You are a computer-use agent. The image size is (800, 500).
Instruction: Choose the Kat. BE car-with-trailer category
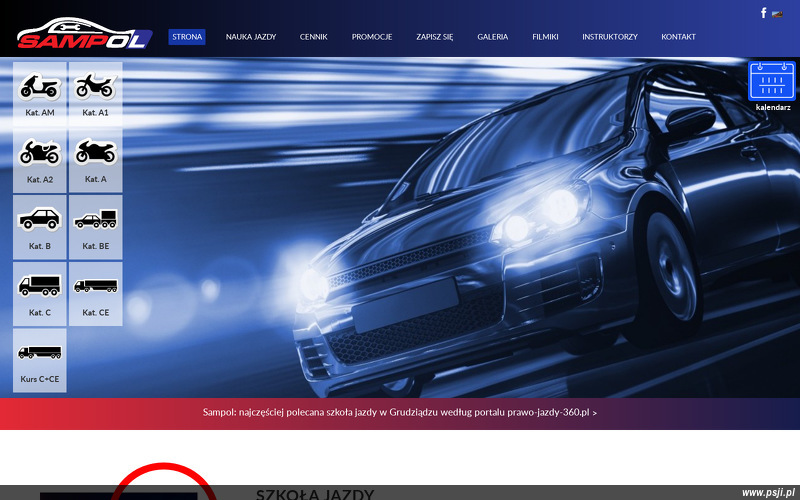[x=95, y=227]
